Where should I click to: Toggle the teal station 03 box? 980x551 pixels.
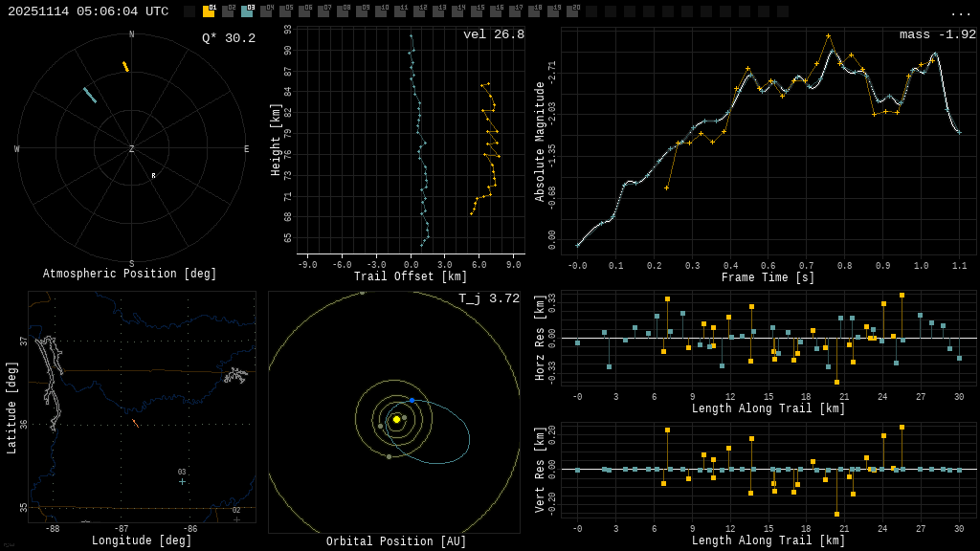tap(247, 11)
